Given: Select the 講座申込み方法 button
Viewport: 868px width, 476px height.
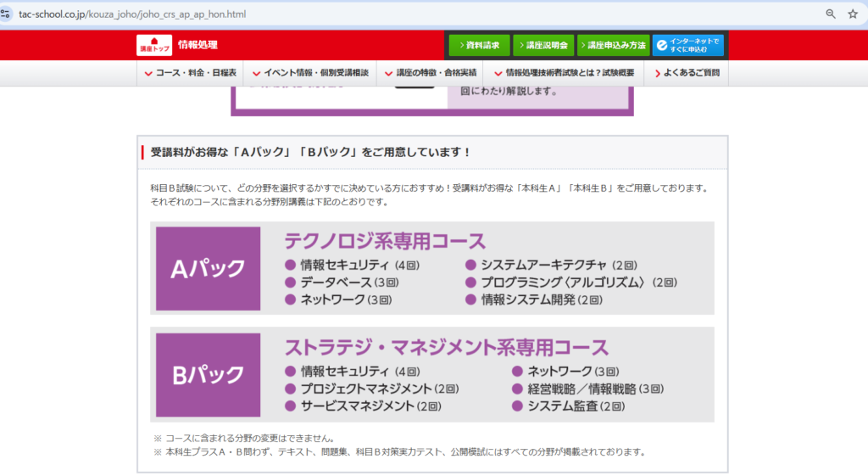Looking at the screenshot, I should coord(615,45).
